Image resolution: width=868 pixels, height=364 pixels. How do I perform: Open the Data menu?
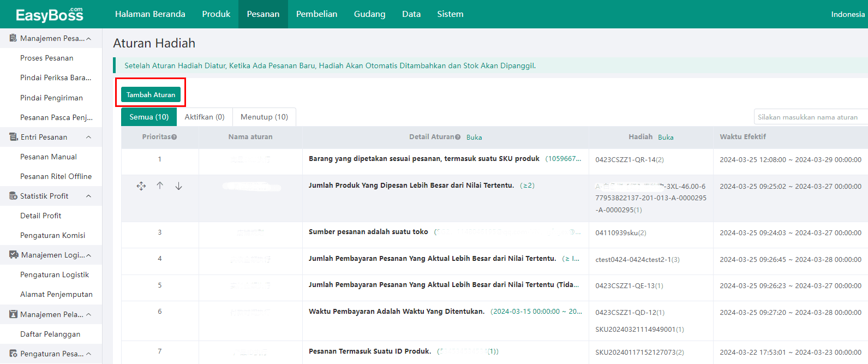pos(411,14)
